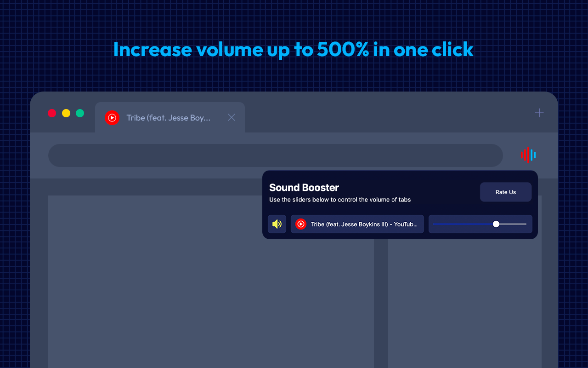Click the 'Increase volume up to 500%' headline
Image resolution: width=588 pixels, height=368 pixels.
pyautogui.click(x=294, y=50)
